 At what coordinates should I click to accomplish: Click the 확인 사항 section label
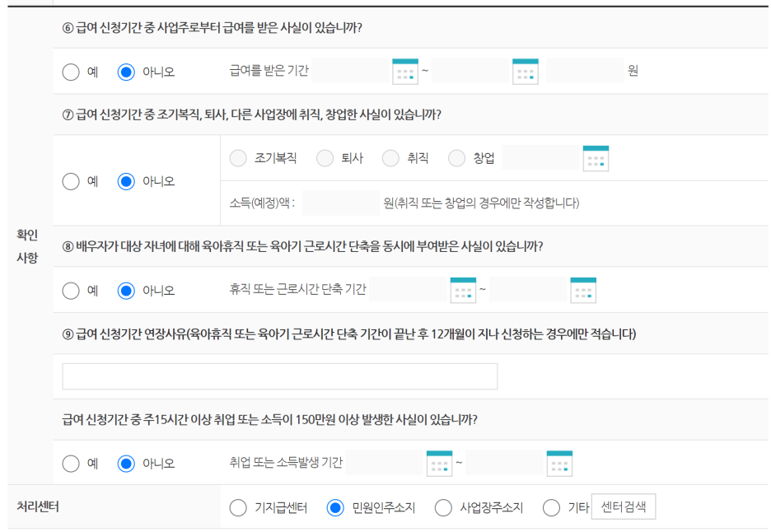point(27,246)
